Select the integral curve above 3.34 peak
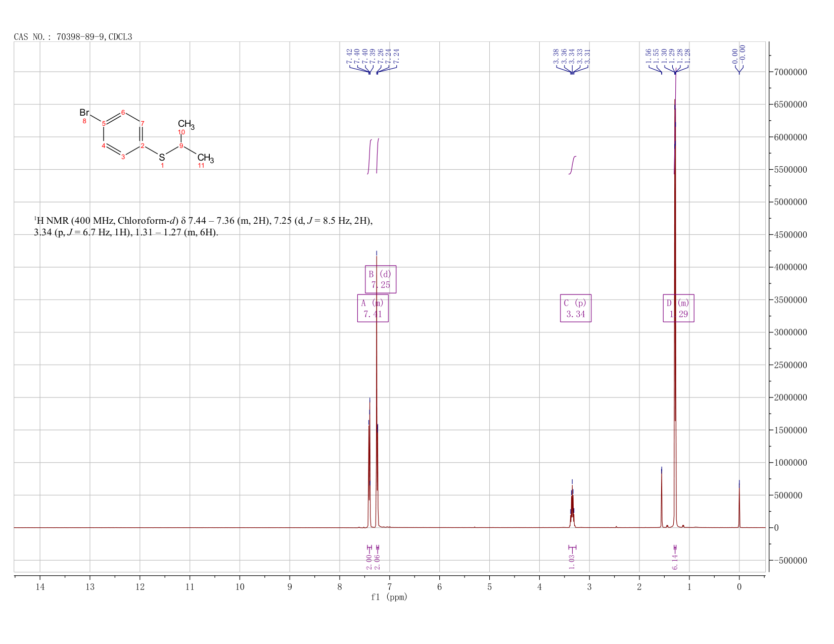This screenshot has height=644, width=834. (573, 165)
